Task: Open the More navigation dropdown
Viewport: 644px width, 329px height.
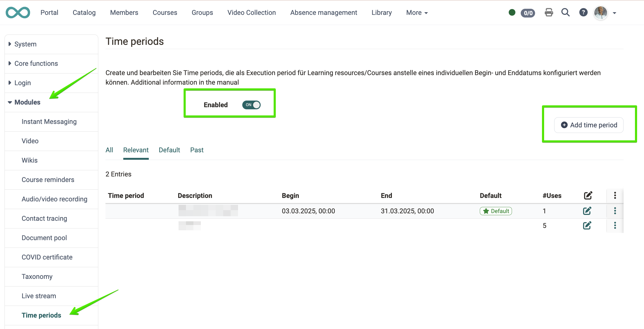Action: pos(417,12)
